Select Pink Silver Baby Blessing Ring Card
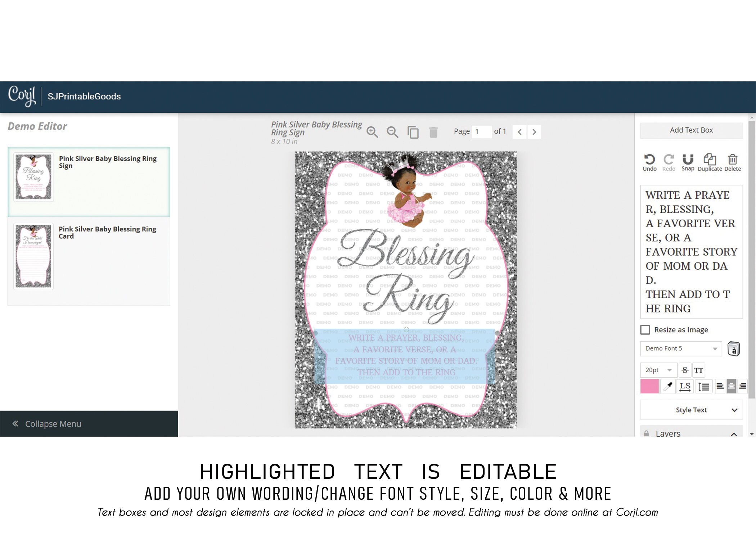The image size is (756, 540). [89, 262]
